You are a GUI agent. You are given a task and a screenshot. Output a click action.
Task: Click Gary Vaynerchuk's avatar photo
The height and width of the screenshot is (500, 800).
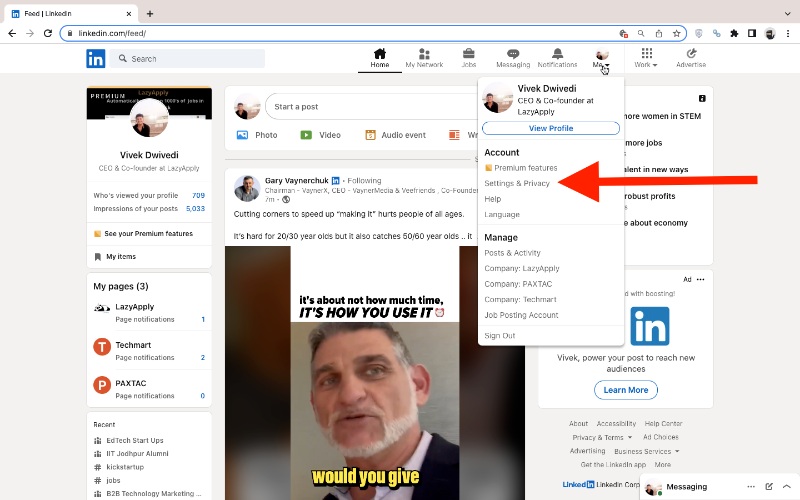tap(247, 189)
